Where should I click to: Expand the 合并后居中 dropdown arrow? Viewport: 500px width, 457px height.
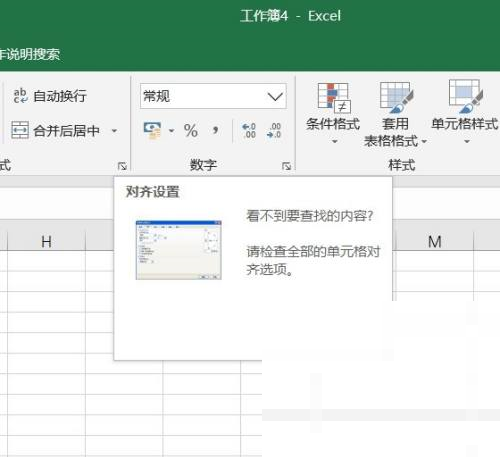pyautogui.click(x=114, y=131)
